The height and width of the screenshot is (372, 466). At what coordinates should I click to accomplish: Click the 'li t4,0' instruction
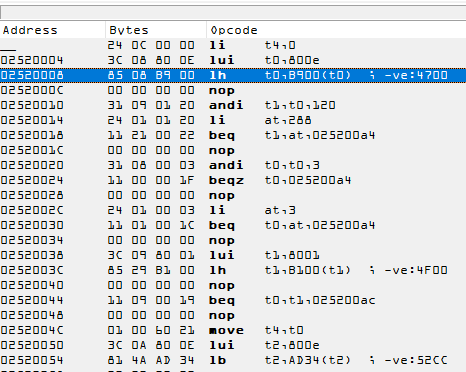pyautogui.click(x=252, y=45)
